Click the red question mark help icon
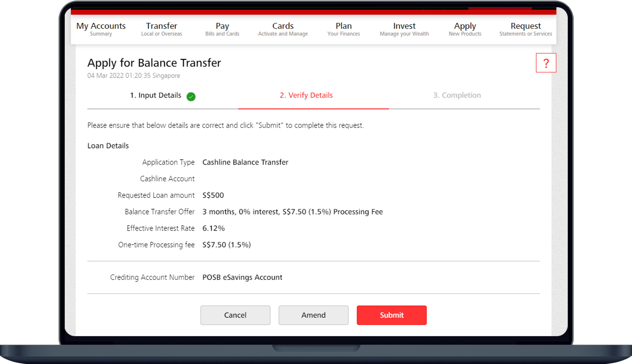Viewport: 632px width, 364px height. click(546, 63)
